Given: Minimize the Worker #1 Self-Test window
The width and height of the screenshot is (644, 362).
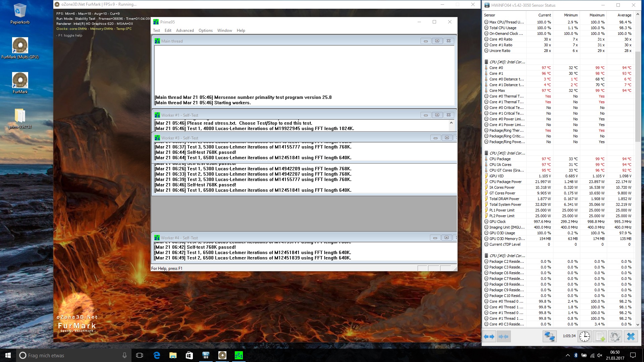Looking at the screenshot, I should click(426, 115).
